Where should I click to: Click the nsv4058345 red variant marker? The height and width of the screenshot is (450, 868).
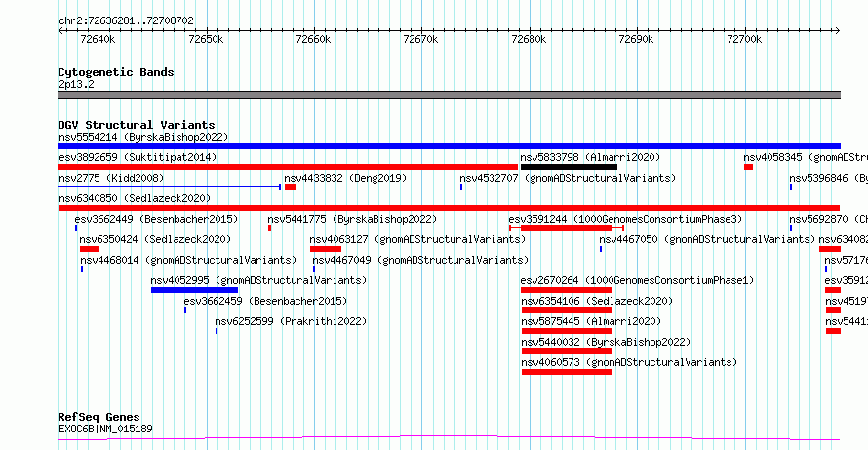(748, 167)
